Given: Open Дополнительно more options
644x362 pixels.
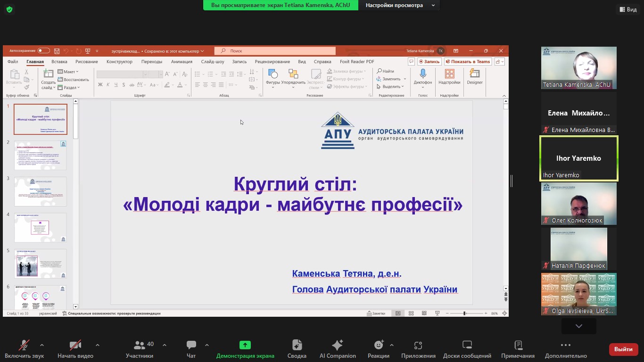Looking at the screenshot, I should [x=566, y=349].
